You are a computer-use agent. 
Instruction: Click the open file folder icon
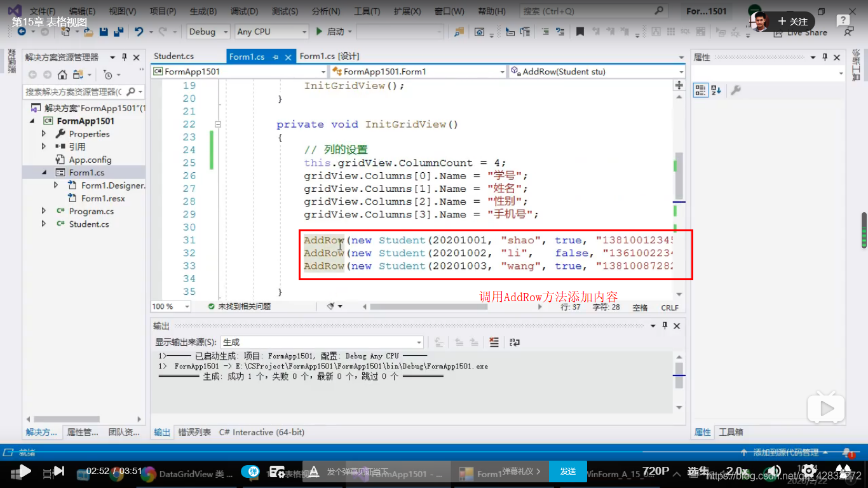click(x=88, y=32)
